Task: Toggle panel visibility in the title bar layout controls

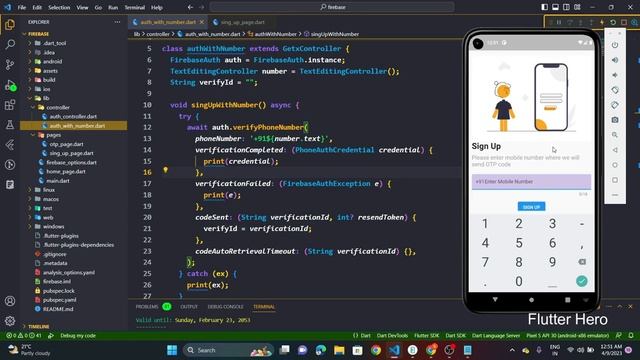Action: point(556,7)
